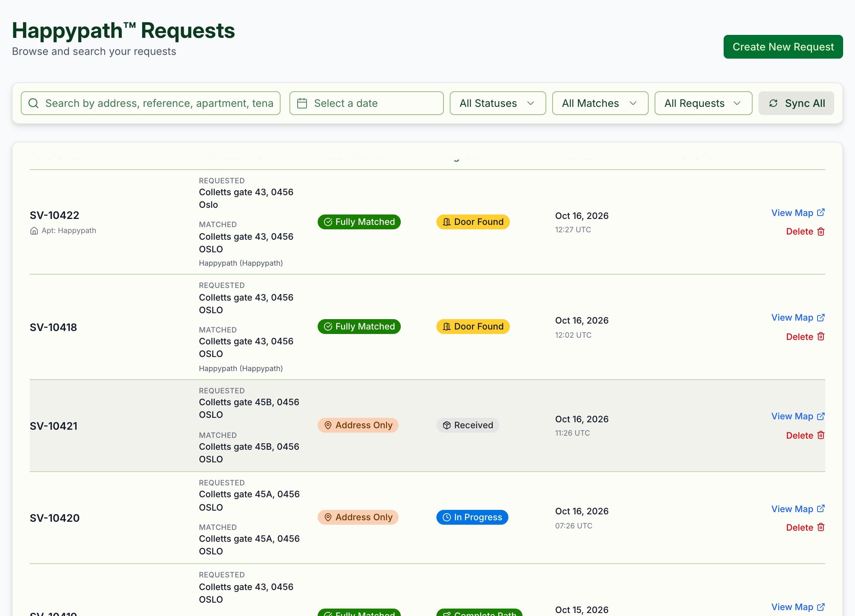855x616 pixels.
Task: Click the calendar icon in date field
Action: [x=302, y=103]
